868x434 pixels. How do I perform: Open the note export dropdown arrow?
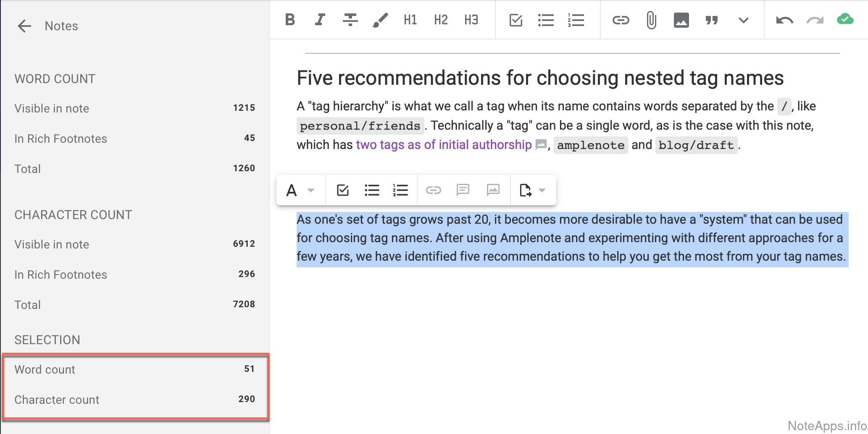(x=542, y=190)
